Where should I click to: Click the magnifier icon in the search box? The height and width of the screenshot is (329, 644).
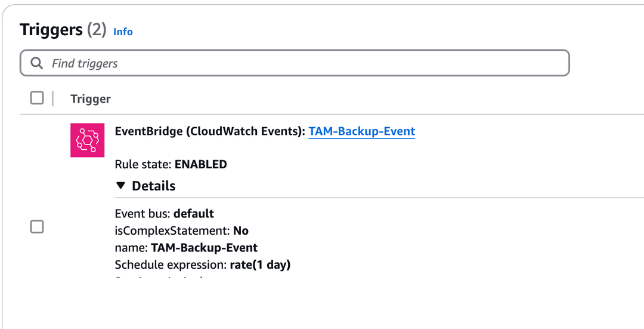(x=37, y=63)
